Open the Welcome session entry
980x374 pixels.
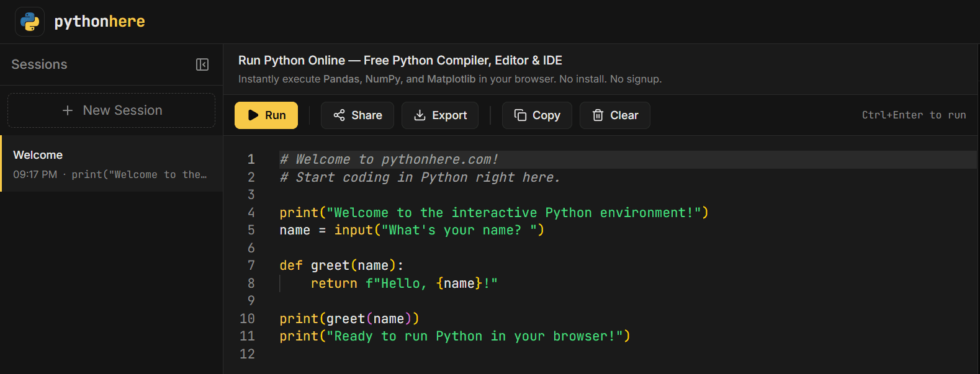(112, 164)
